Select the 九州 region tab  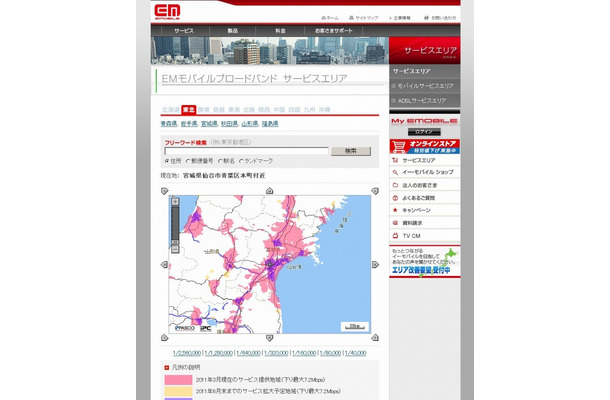(309, 110)
